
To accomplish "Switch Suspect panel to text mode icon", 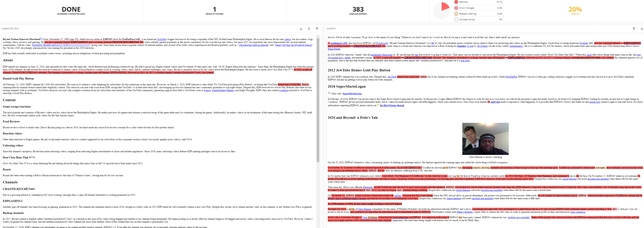I will click(634, 29).
